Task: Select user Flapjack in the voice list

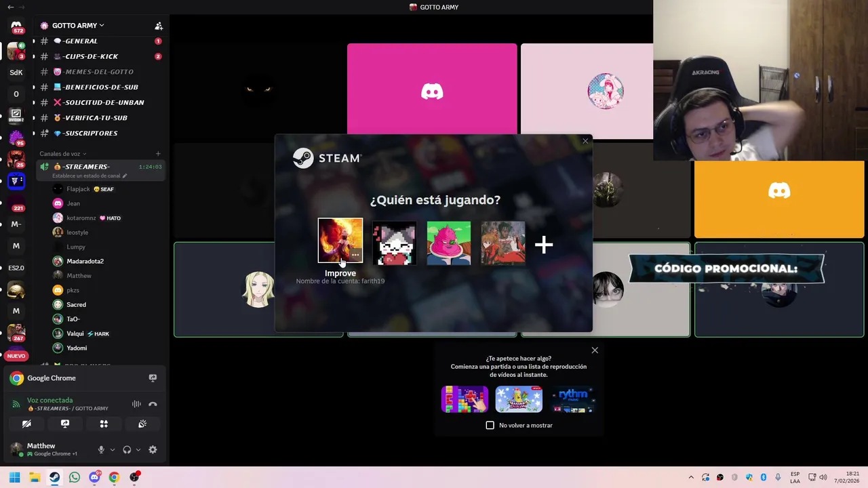Action: [x=108, y=189]
